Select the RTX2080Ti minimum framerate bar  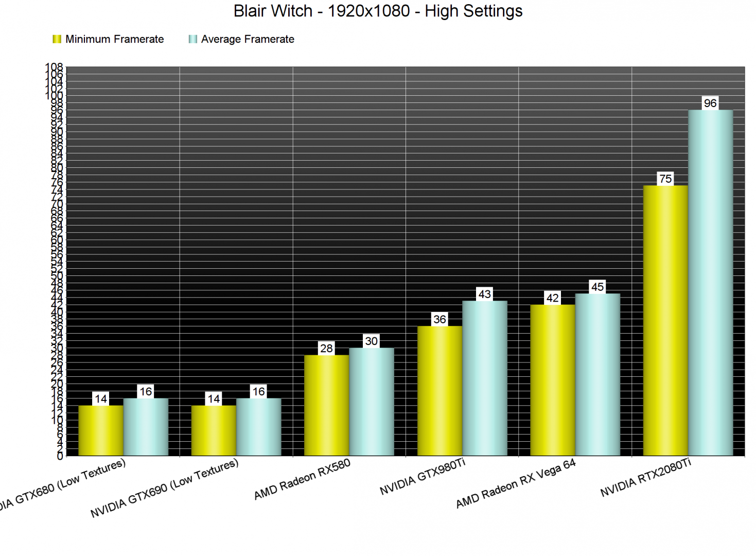tap(665, 320)
